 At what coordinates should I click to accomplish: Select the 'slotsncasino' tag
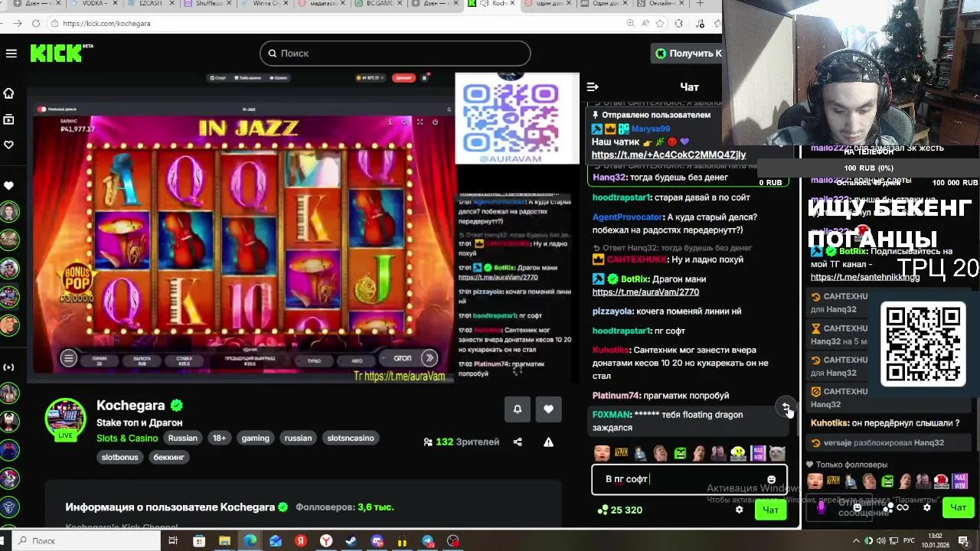tap(351, 438)
